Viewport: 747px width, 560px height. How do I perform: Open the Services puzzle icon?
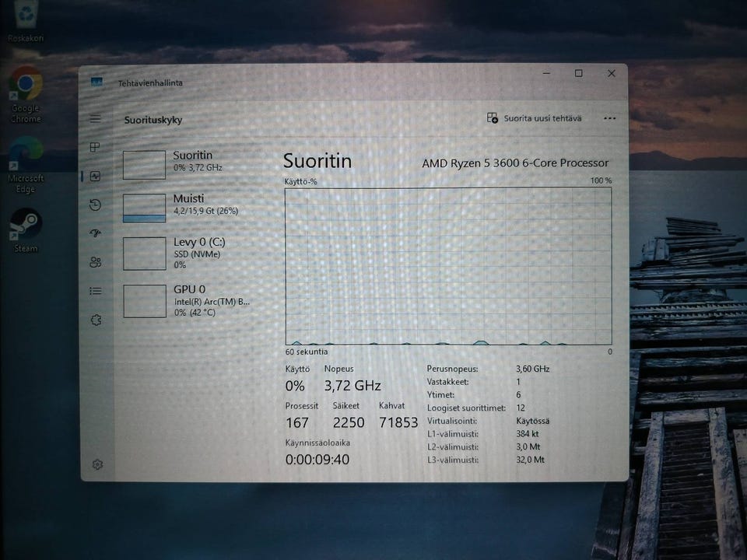coord(96,320)
